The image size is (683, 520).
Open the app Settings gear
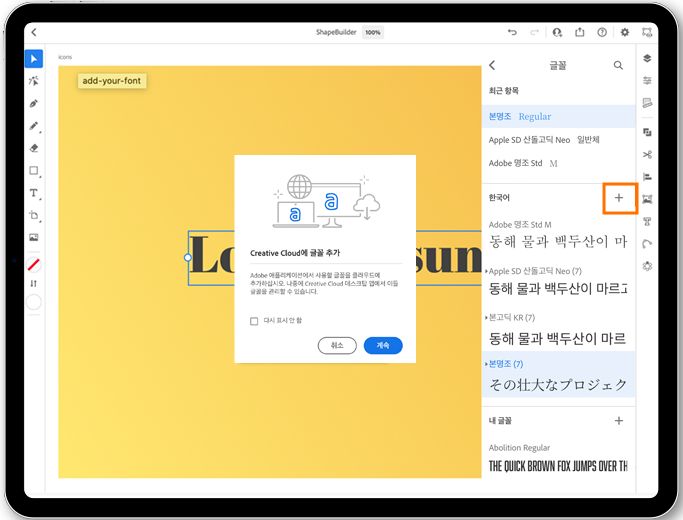point(625,32)
